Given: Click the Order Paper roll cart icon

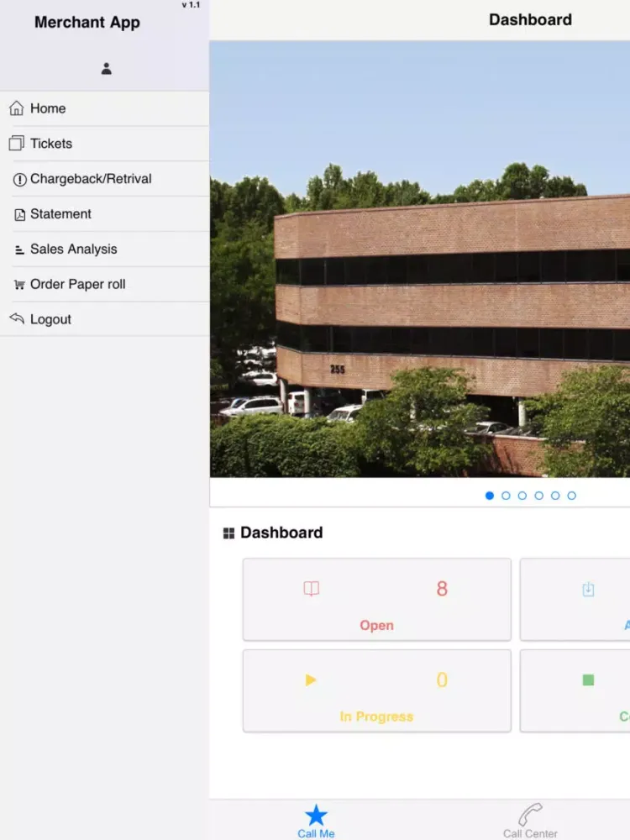Looking at the screenshot, I should point(20,285).
